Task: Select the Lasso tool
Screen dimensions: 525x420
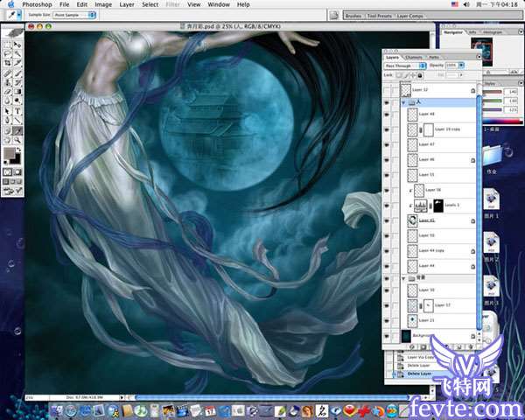Action: [7, 53]
